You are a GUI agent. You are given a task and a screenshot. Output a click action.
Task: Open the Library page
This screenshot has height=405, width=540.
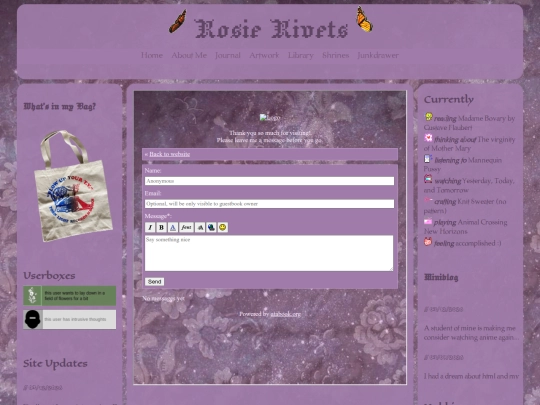point(301,55)
